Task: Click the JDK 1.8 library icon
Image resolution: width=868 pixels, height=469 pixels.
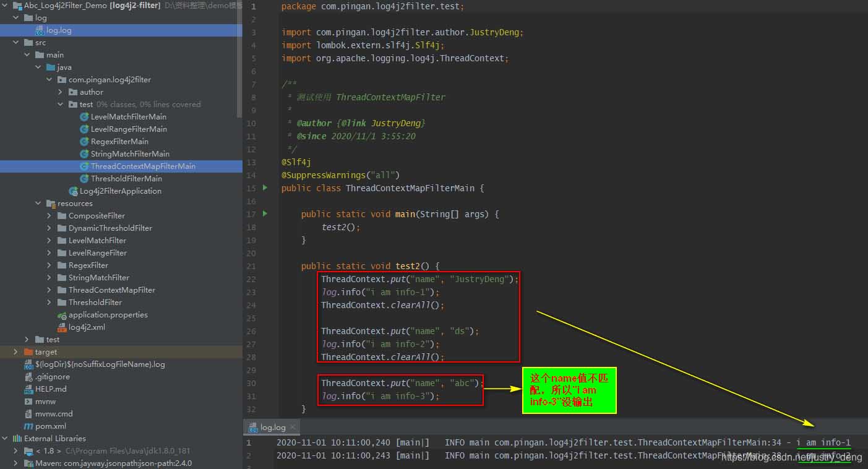Action: click(28, 451)
